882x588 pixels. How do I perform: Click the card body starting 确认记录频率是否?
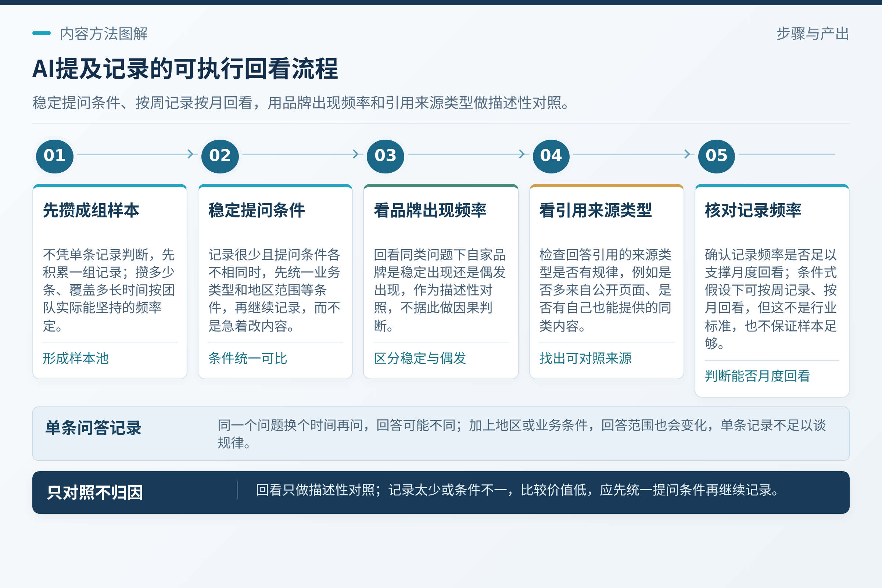coord(771,299)
